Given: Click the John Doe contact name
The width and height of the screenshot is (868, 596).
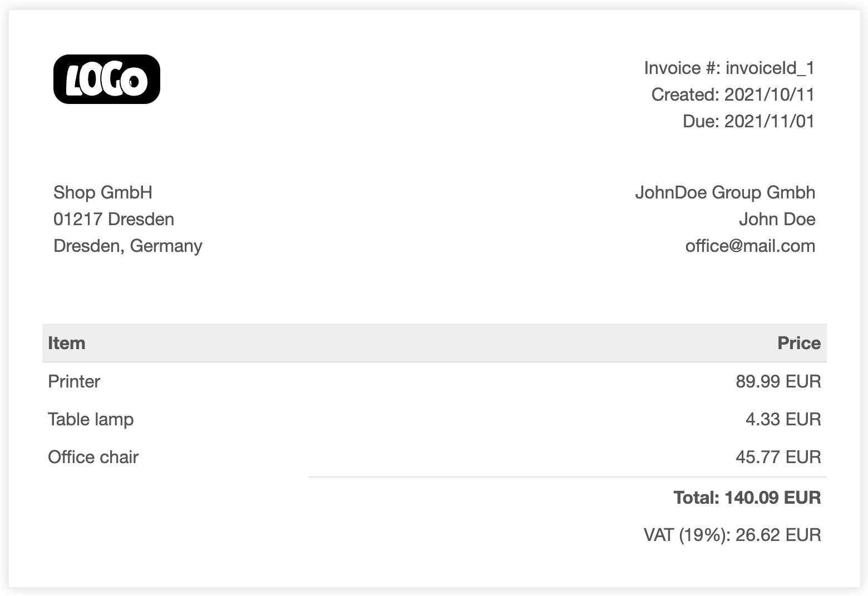Looking at the screenshot, I should coord(777,219).
